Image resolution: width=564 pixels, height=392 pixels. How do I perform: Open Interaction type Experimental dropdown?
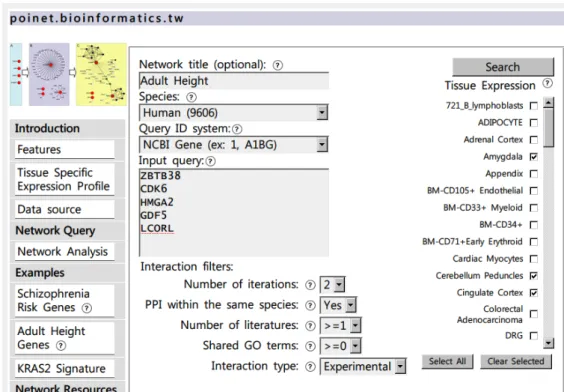point(363,366)
